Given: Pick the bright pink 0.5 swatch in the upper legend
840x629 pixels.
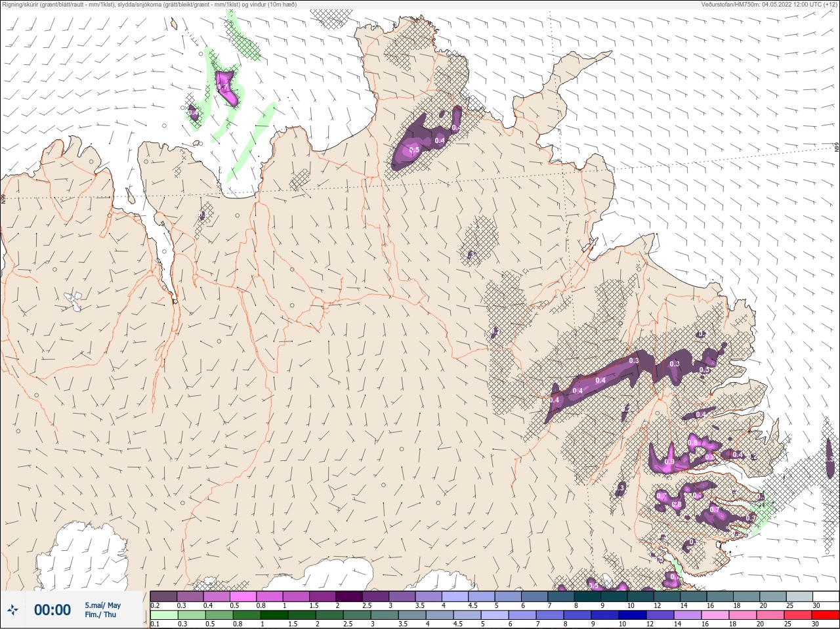Looking at the screenshot, I should [x=243, y=596].
